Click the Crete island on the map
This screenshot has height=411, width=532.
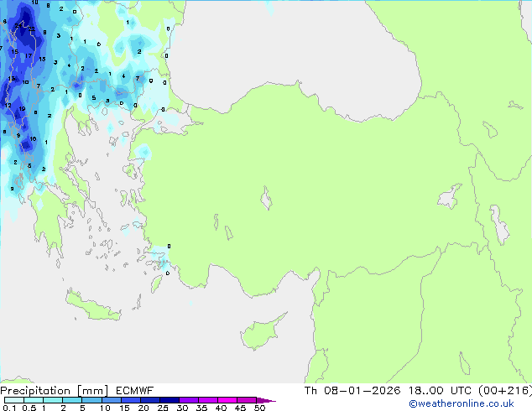tap(92, 307)
